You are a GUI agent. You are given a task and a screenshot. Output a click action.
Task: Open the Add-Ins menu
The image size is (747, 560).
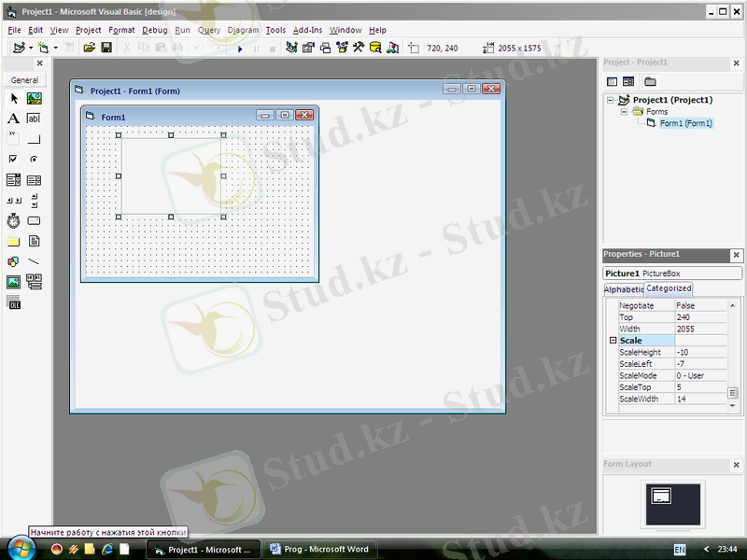307,30
